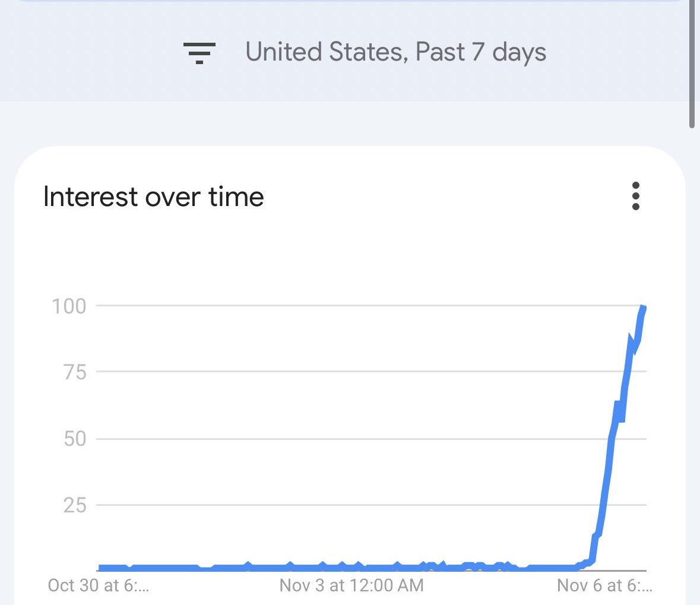Open the time range selector dropdown
The image size is (700, 605).
480,52
